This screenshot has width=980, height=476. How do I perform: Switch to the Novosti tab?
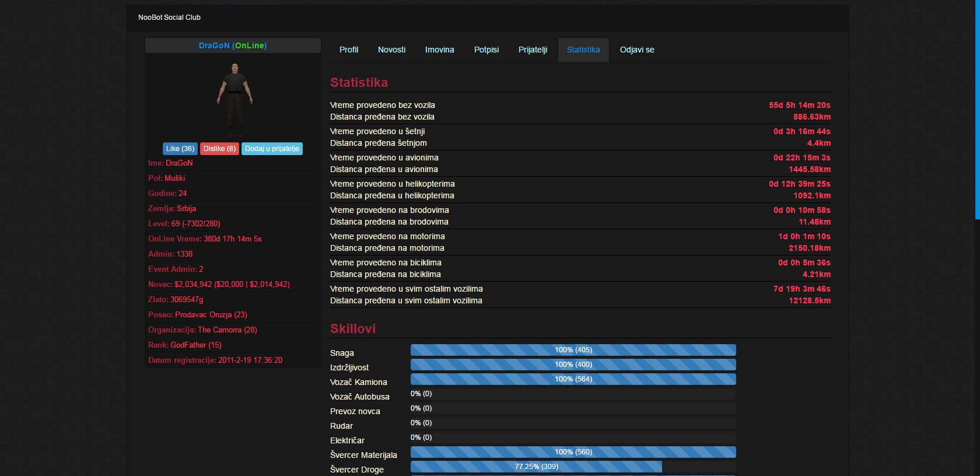click(391, 50)
